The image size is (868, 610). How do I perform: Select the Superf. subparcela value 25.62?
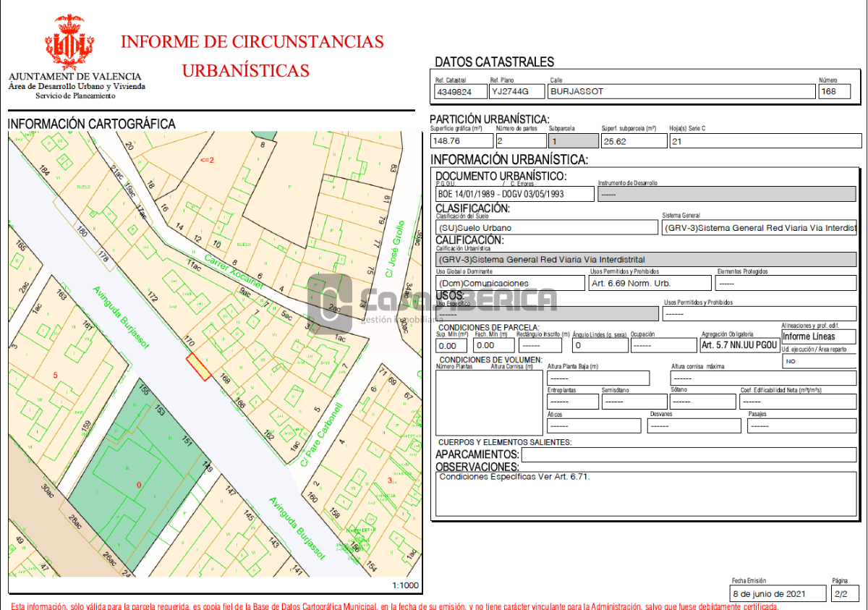tap(634, 141)
